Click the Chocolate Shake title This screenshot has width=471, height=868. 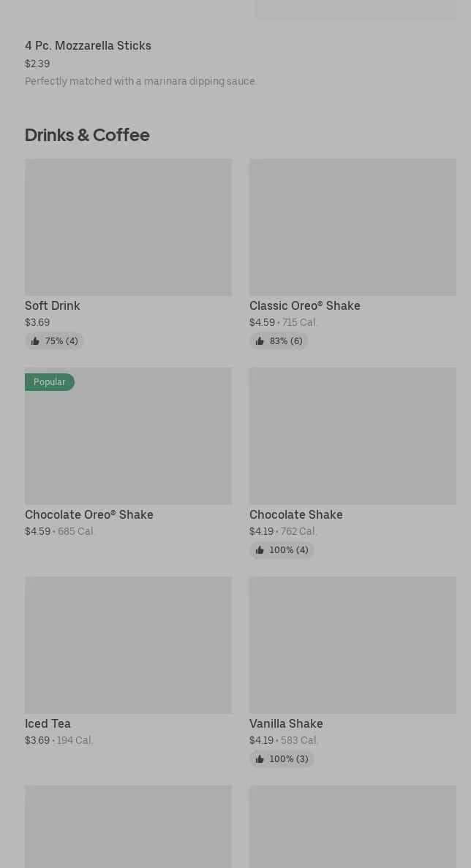coord(296,515)
